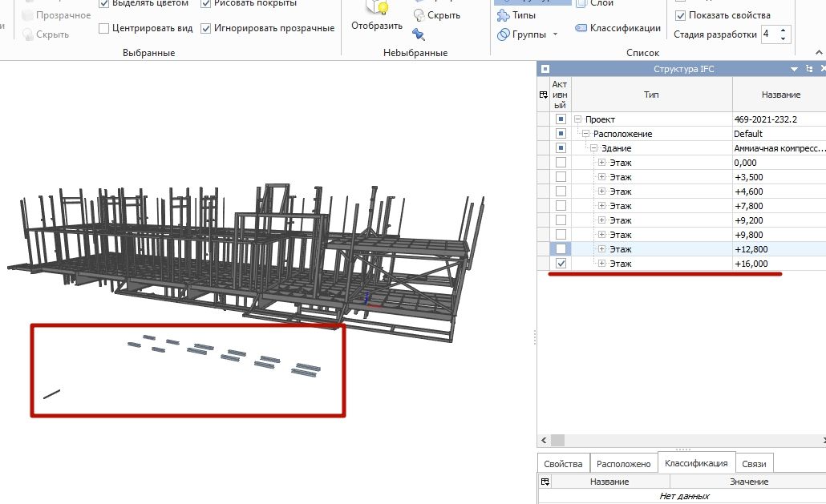Collapse the Здание tree node

click(x=594, y=148)
